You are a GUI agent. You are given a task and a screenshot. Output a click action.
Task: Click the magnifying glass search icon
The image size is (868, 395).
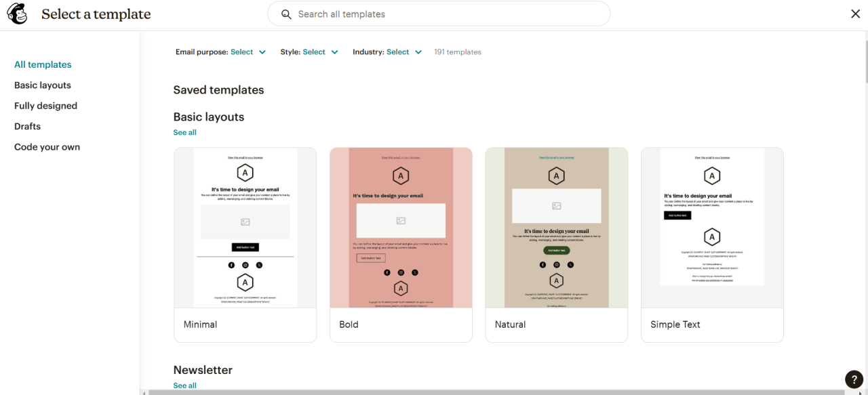point(285,14)
